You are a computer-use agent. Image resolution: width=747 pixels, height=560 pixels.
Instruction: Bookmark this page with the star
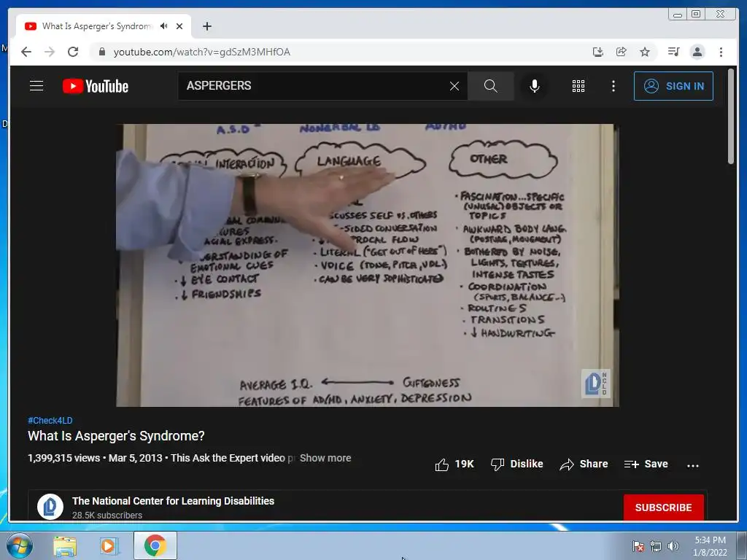coord(645,52)
